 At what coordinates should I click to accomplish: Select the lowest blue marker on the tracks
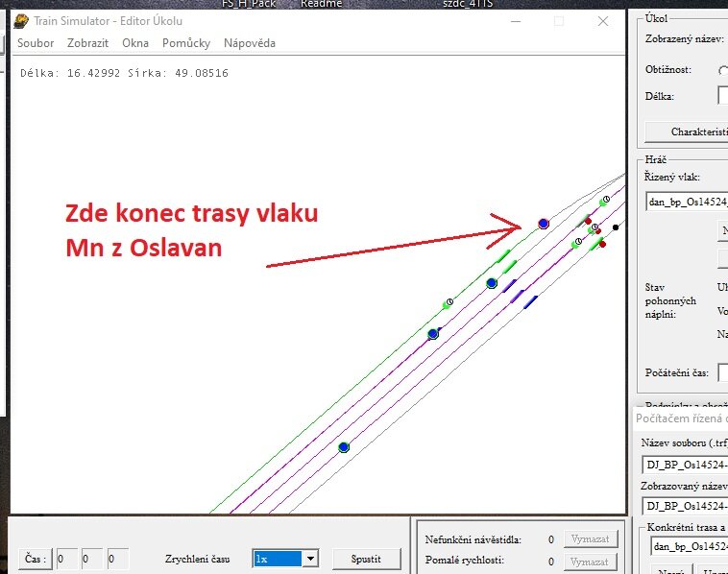coord(344,447)
